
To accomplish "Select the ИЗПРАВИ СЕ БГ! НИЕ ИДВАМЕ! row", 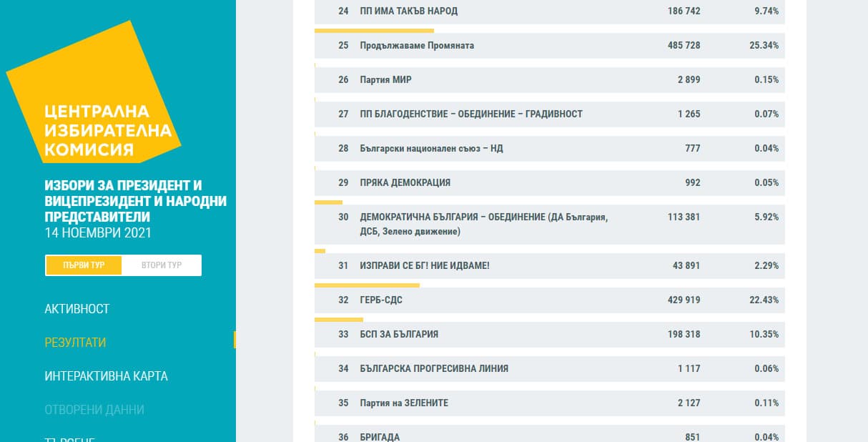I will click(x=549, y=266).
